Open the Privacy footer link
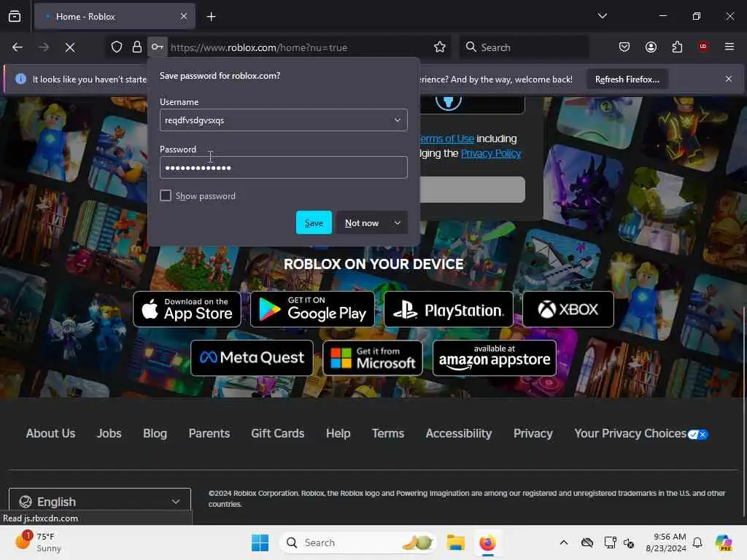The height and width of the screenshot is (560, 747). click(533, 433)
